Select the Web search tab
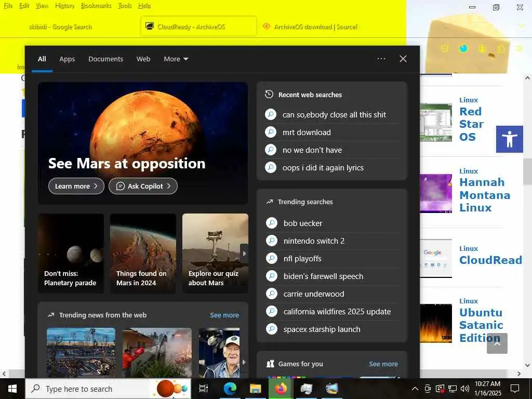The width and height of the screenshot is (532, 399). tap(143, 59)
